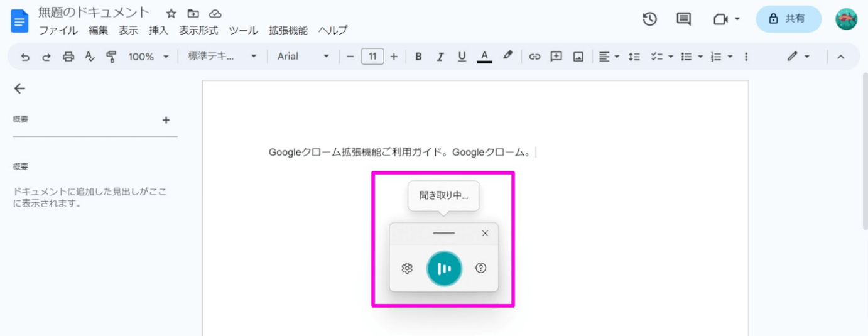
Task: Insert an image
Action: tap(578, 57)
